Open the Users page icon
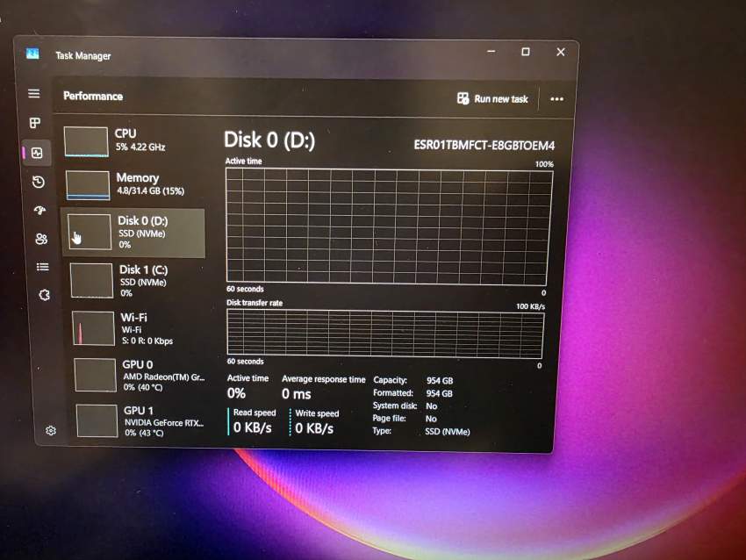746x560 pixels. click(41, 239)
